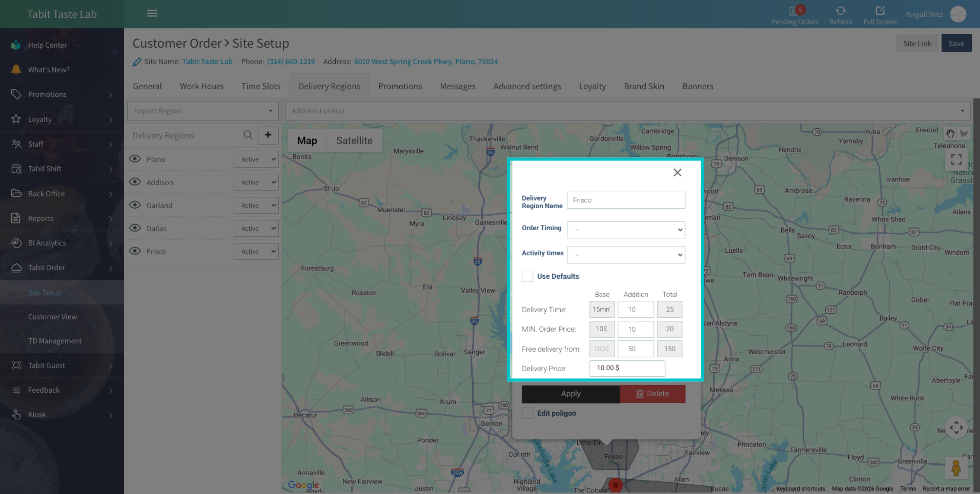Switch to the Time Slots tab
The height and width of the screenshot is (494, 980).
click(x=261, y=86)
